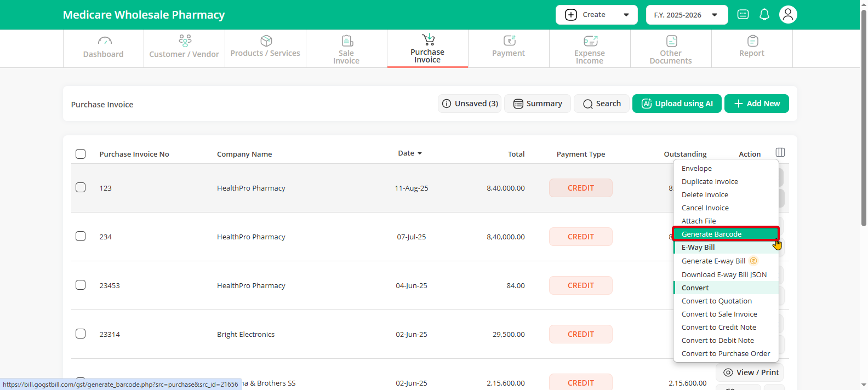
Task: Open the notifications bell icon
Action: click(x=764, y=15)
